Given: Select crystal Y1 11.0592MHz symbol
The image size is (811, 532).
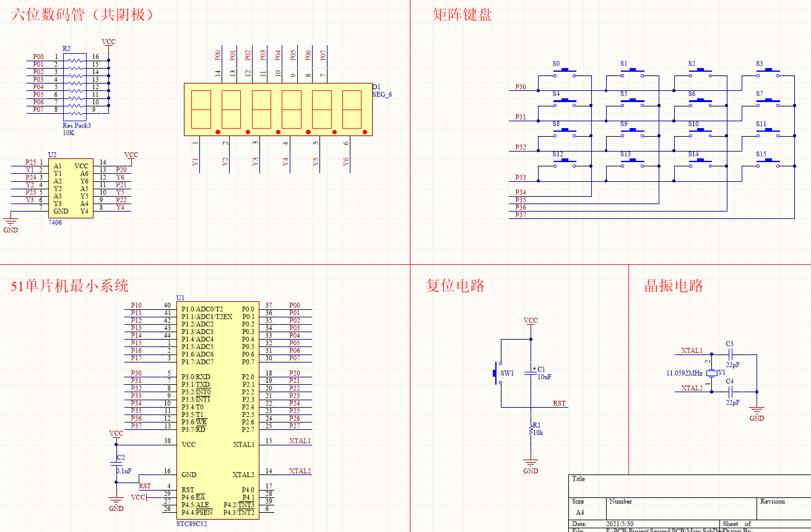Looking at the screenshot, I should (x=711, y=373).
